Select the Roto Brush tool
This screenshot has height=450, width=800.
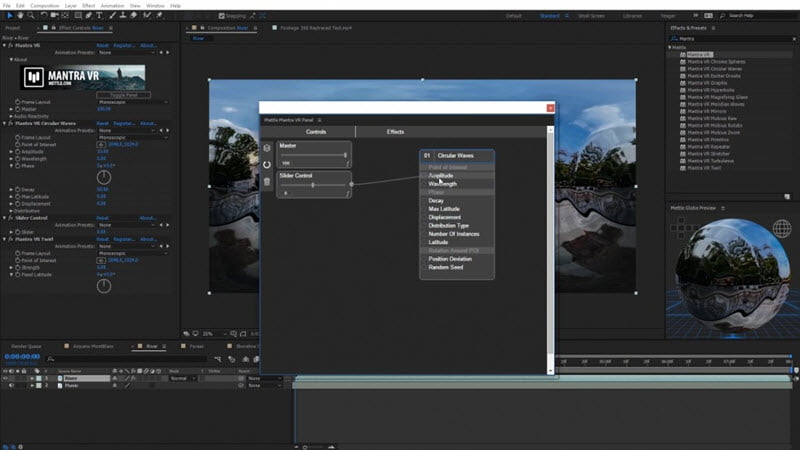coord(147,16)
